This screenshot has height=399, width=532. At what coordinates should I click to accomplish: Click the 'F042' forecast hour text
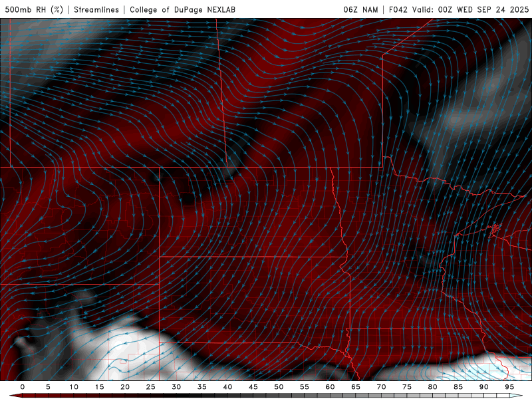point(398,9)
